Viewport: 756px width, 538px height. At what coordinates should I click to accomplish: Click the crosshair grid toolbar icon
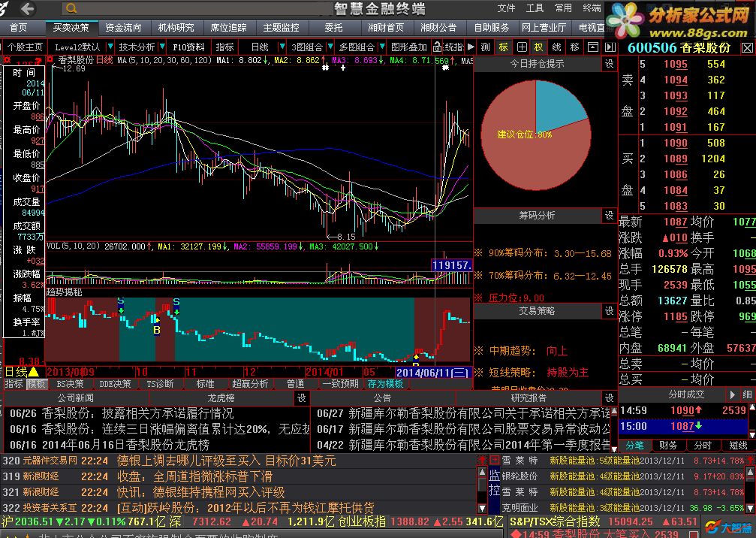coord(522,47)
